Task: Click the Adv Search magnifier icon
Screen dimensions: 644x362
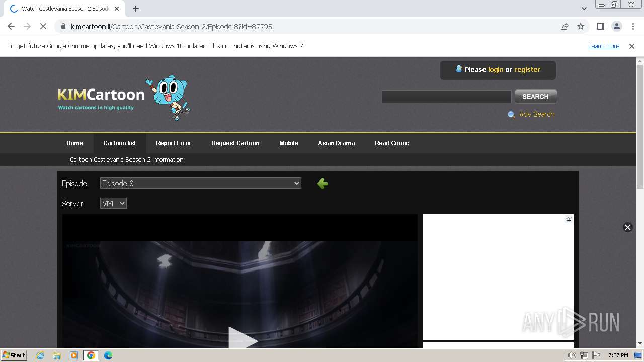Action: [x=511, y=115]
